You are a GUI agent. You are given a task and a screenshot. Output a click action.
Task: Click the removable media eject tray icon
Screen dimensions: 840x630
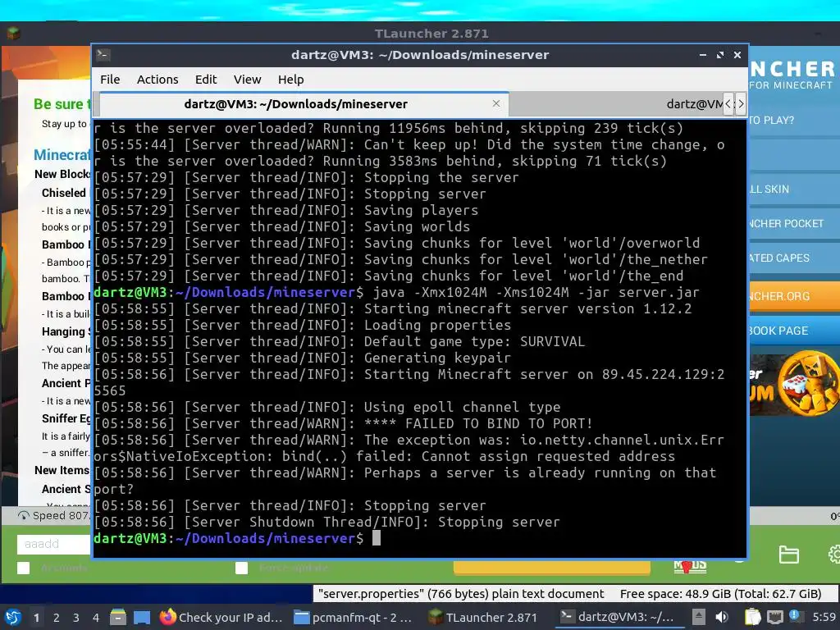(x=699, y=617)
